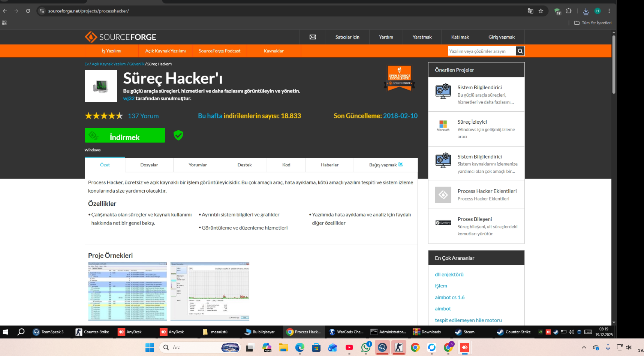The height and width of the screenshot is (356, 644).
Task: Switch to the Özet tab
Action: coord(105,165)
